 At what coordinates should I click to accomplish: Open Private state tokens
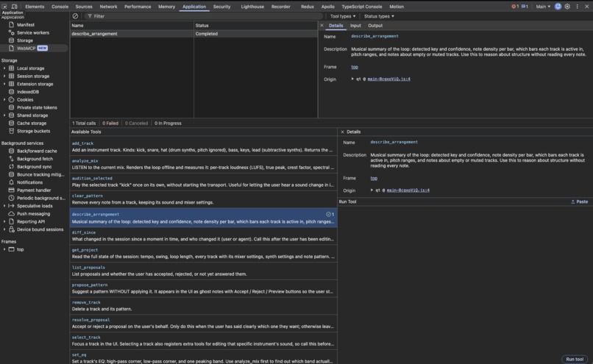point(37,107)
